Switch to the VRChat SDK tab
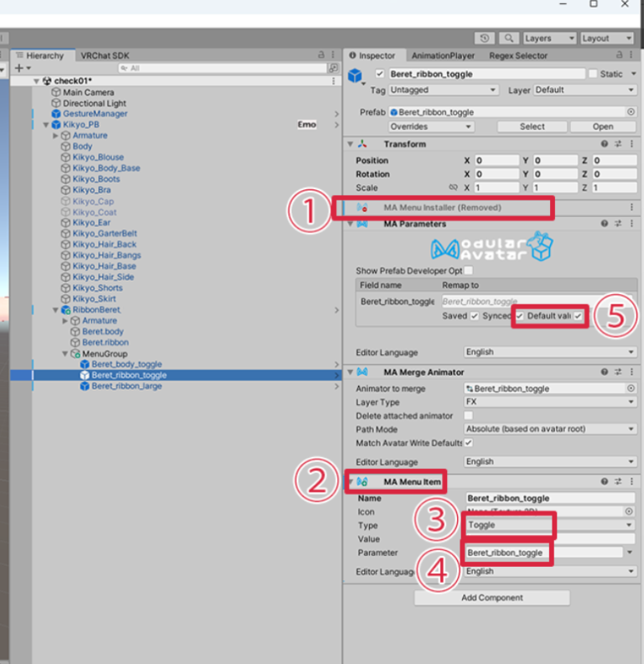Image resolution: width=644 pixels, height=664 pixels. coord(105,55)
